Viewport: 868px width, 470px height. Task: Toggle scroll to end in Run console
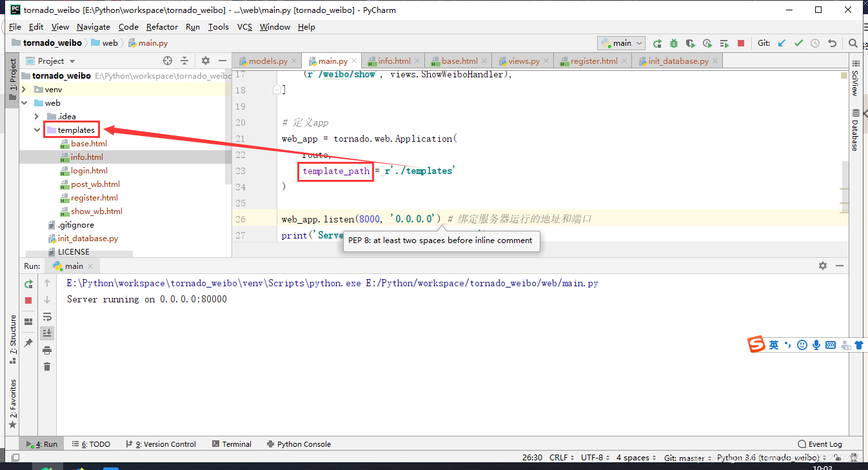tap(47, 333)
